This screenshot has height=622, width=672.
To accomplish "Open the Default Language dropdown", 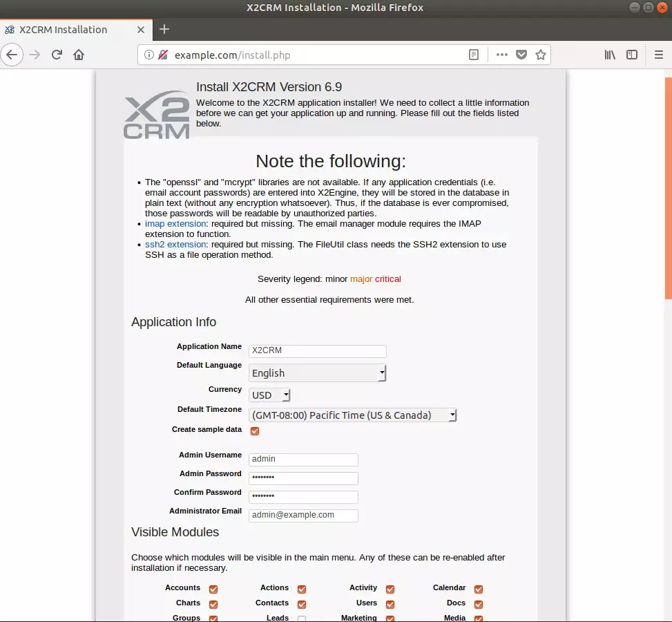I will (317, 373).
